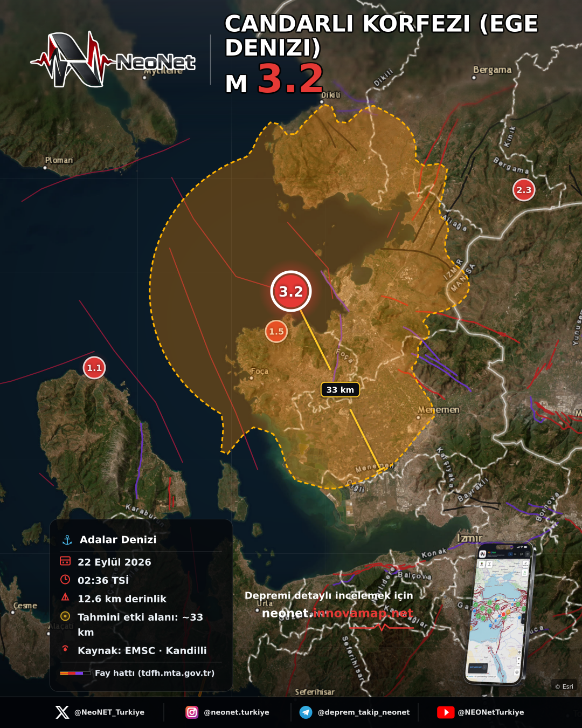Click the 12.6 km derinlik text
Screen dimensions: 582x728
(122, 599)
